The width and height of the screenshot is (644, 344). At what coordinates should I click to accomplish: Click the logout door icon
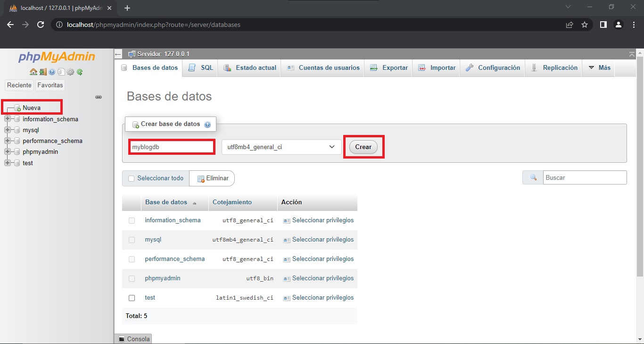pyautogui.click(x=42, y=72)
